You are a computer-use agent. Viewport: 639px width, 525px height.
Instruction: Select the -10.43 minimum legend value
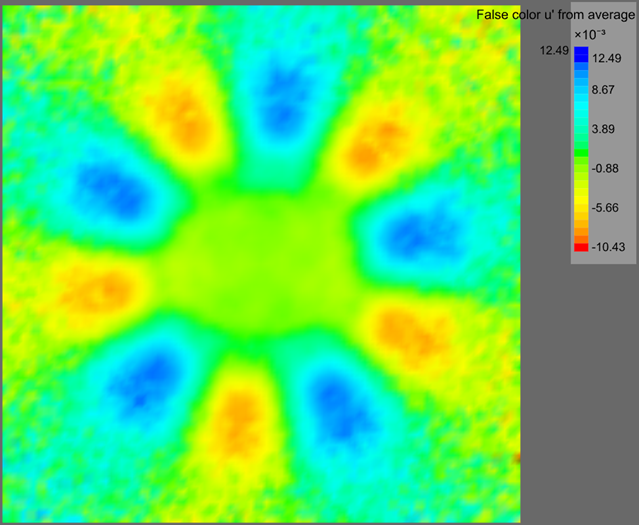point(608,246)
